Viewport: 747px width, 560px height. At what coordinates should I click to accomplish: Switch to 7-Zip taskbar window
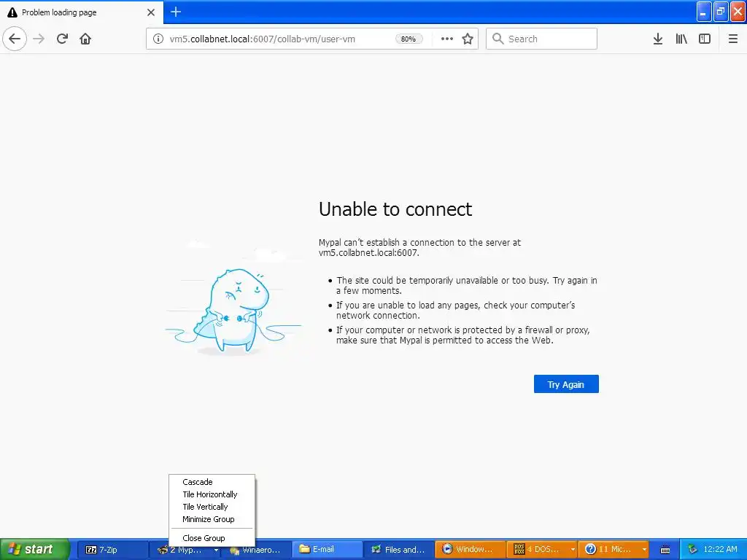pyautogui.click(x=112, y=550)
